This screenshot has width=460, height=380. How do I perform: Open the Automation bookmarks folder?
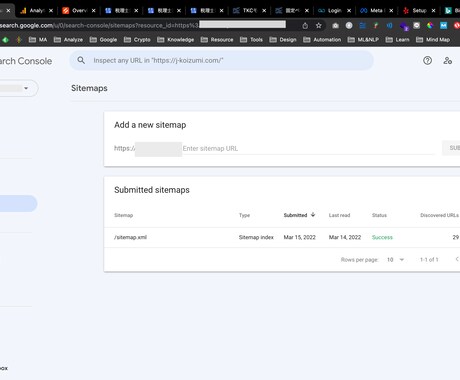(x=322, y=40)
